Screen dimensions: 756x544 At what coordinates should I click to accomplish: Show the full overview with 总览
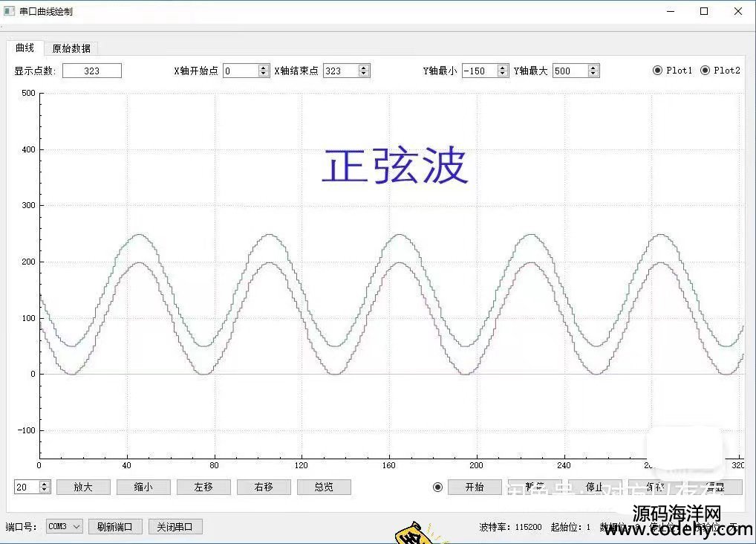coord(324,487)
